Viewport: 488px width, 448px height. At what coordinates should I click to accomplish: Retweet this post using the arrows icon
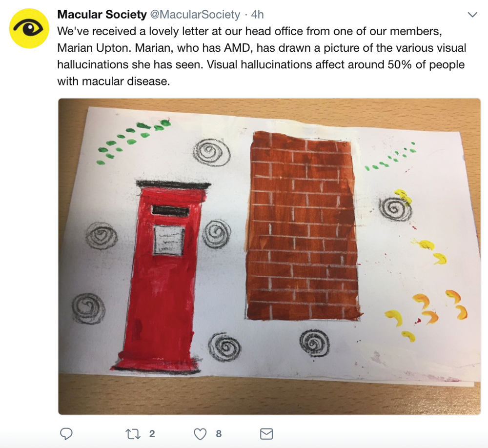tap(133, 434)
